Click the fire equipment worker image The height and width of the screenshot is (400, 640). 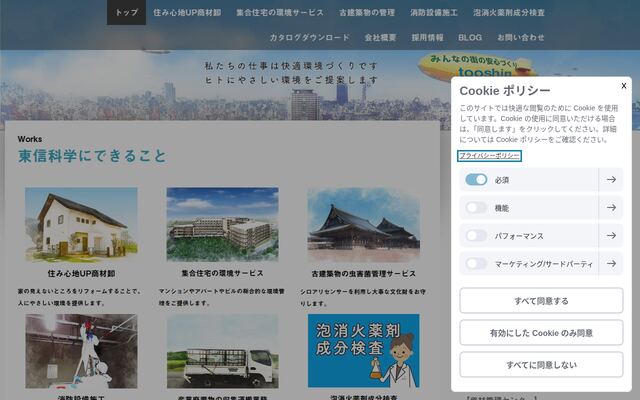(81, 351)
